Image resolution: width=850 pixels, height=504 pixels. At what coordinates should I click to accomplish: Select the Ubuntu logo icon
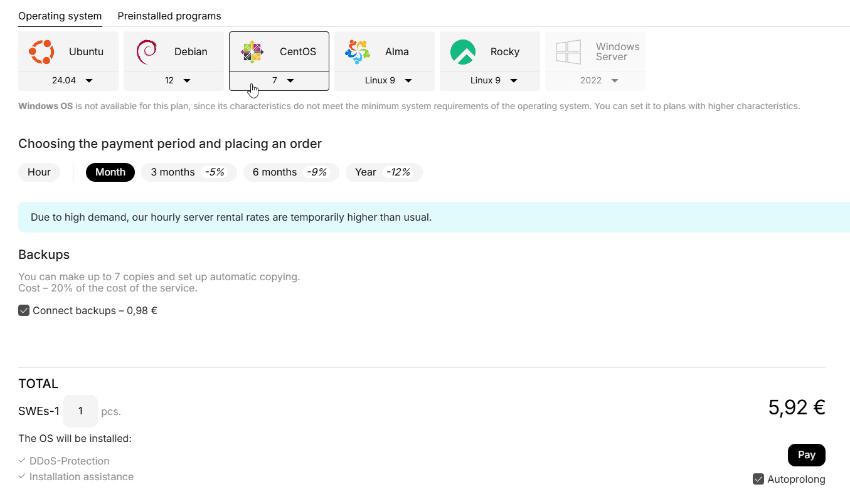click(x=41, y=52)
